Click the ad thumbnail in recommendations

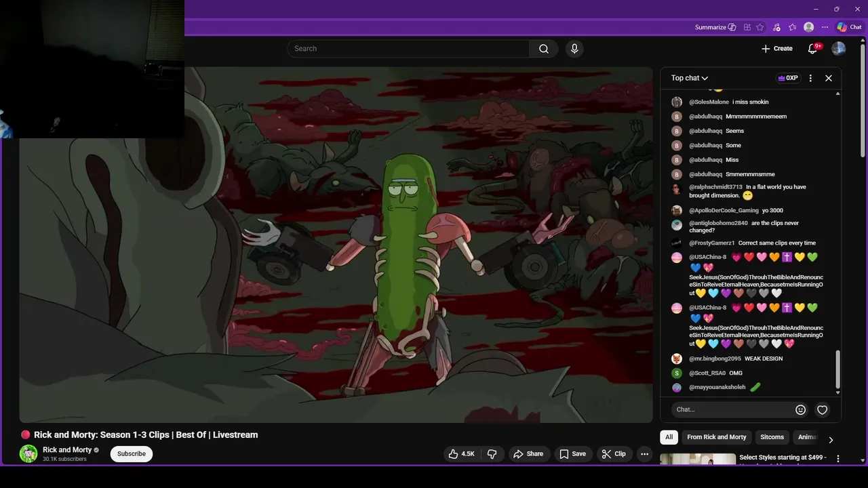pyautogui.click(x=698, y=459)
